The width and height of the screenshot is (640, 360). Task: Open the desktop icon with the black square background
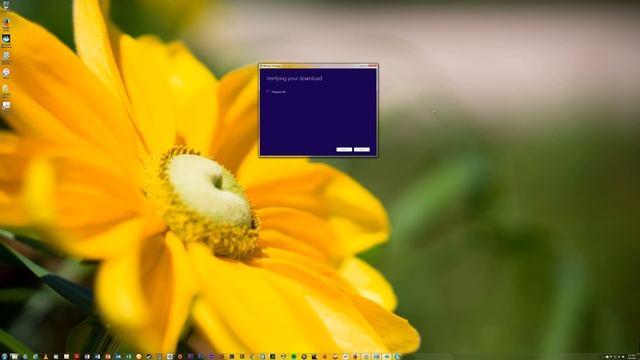(x=6, y=39)
